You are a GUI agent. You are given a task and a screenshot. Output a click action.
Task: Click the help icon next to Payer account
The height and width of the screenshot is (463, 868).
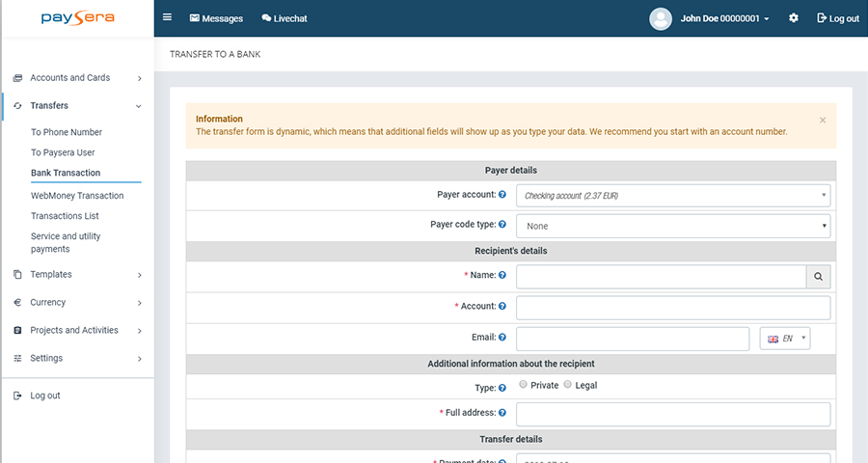[x=502, y=195]
